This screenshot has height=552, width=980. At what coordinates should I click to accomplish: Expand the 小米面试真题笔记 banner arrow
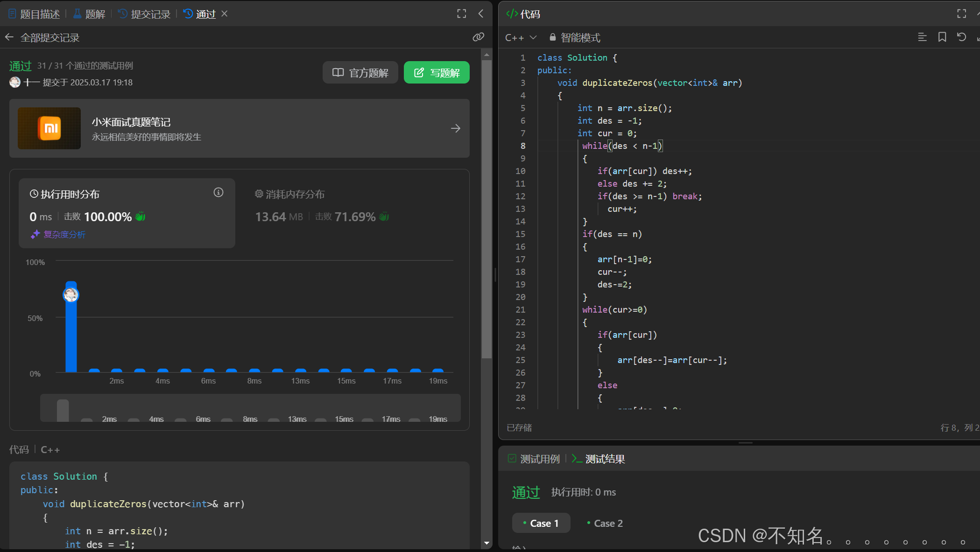pyautogui.click(x=456, y=128)
